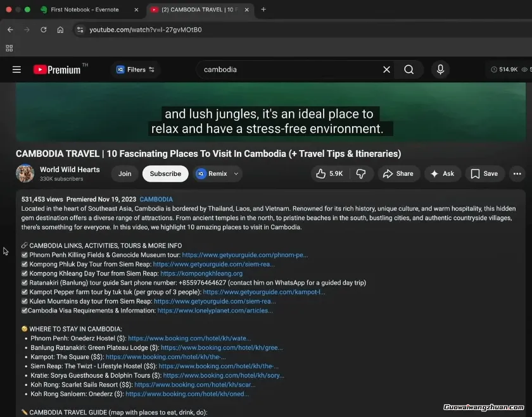
Task: Subscribe to World Wild Hearts
Action: [165, 173]
